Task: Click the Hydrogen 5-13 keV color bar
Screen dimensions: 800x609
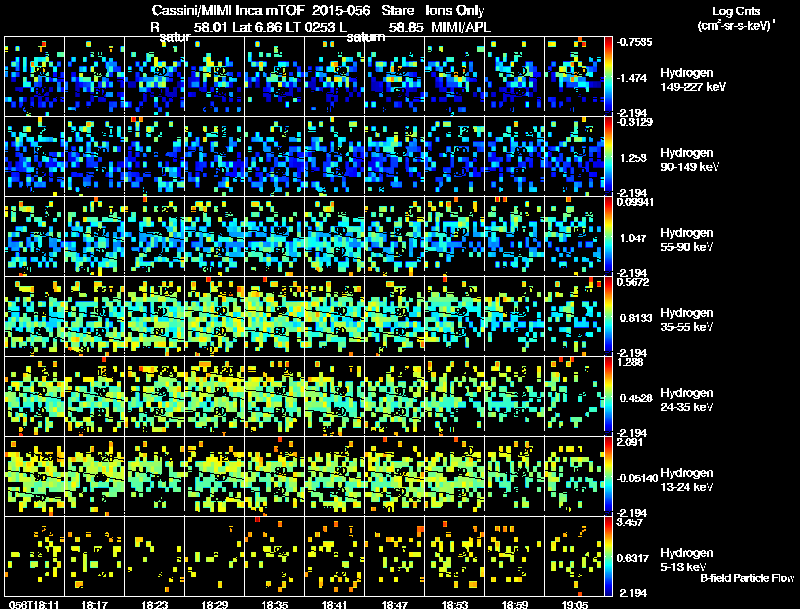Action: pos(608,556)
